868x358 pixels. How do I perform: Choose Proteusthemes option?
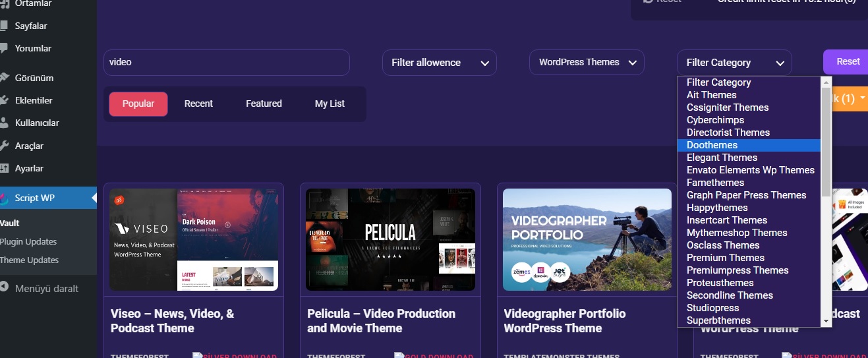pos(749,283)
